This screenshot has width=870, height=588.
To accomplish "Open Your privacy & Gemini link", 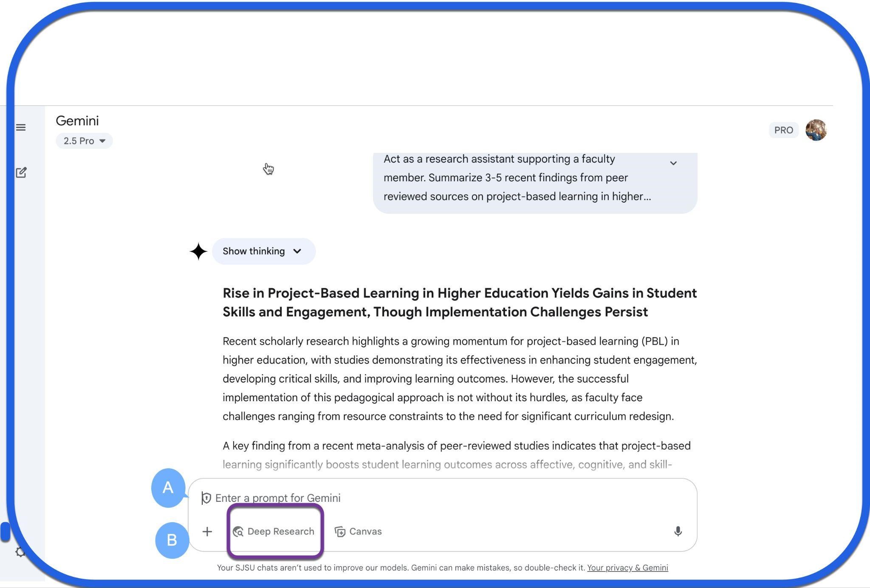I will coord(627,568).
